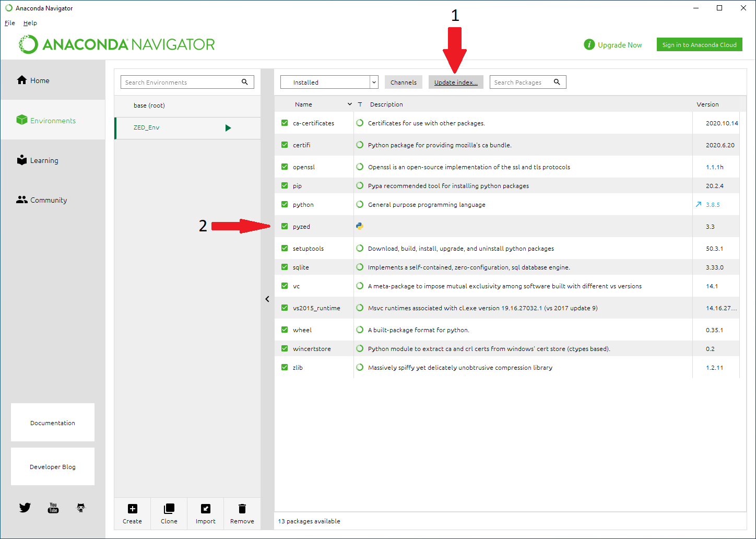Click the Description column header
The width and height of the screenshot is (756, 539).
tap(386, 104)
